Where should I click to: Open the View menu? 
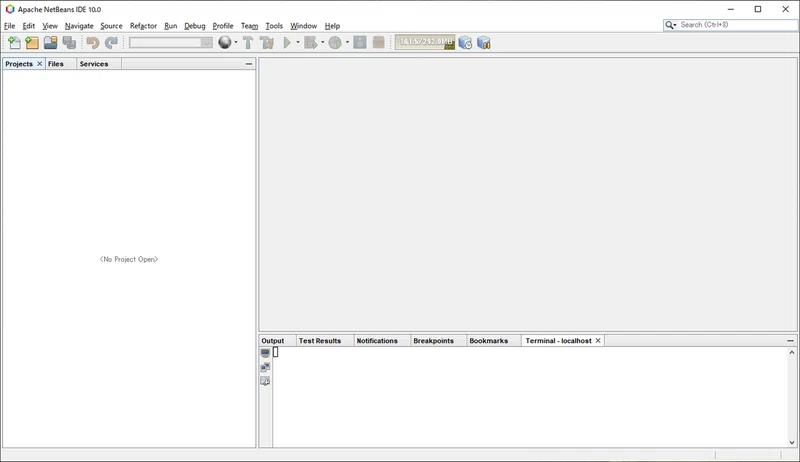click(x=50, y=26)
